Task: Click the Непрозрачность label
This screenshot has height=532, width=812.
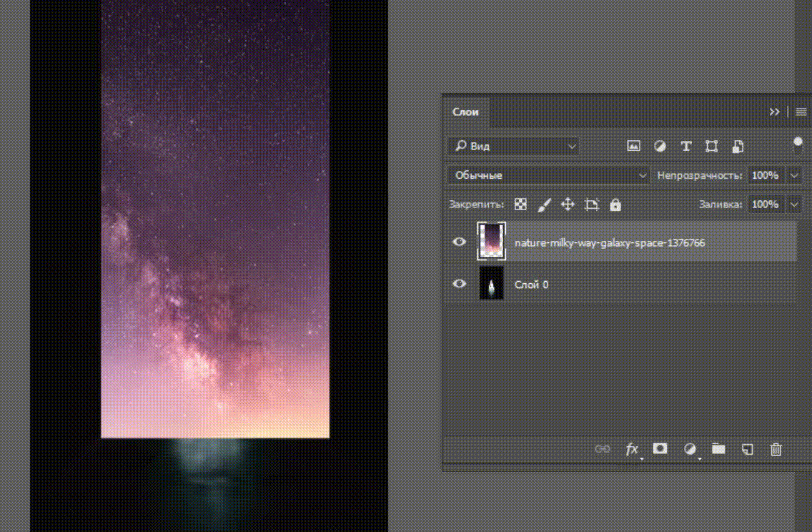Action: click(700, 176)
